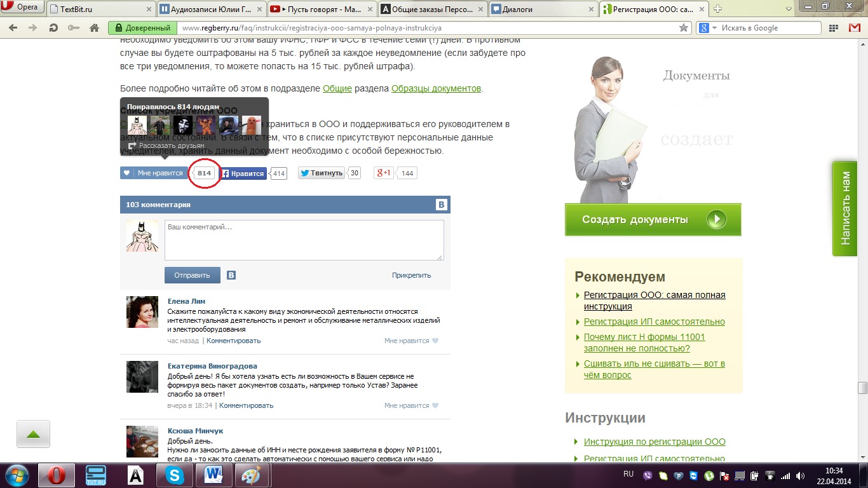Open the password key icon in toolbar

[x=74, y=28]
